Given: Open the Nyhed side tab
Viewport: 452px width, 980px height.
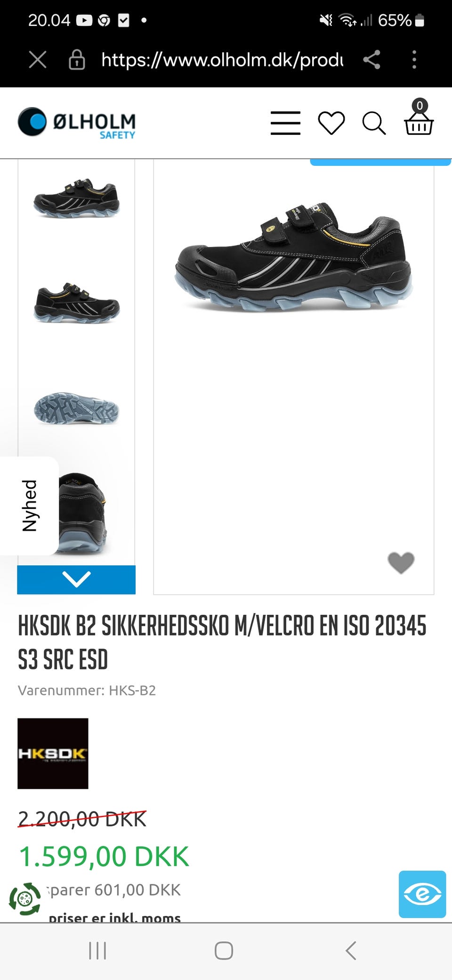Looking at the screenshot, I should click(x=29, y=506).
